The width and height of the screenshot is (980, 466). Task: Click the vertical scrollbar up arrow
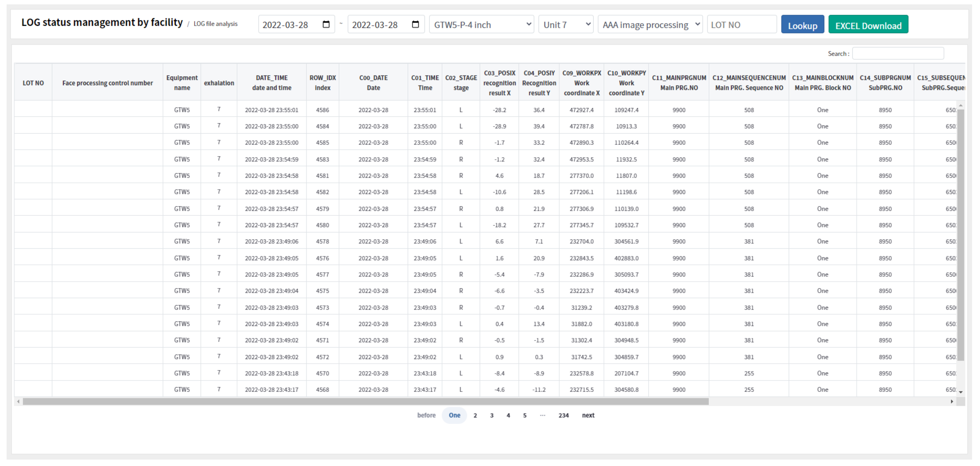961,105
